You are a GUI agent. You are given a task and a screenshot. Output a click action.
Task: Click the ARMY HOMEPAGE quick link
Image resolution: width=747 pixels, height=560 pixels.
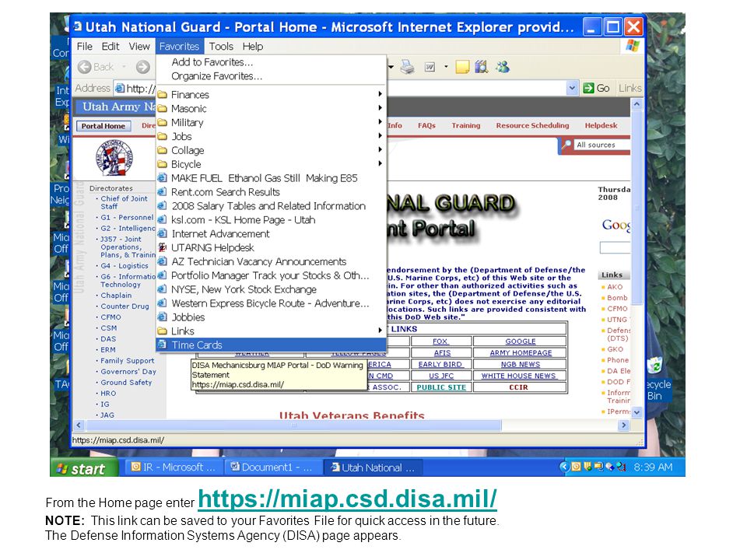click(521, 353)
